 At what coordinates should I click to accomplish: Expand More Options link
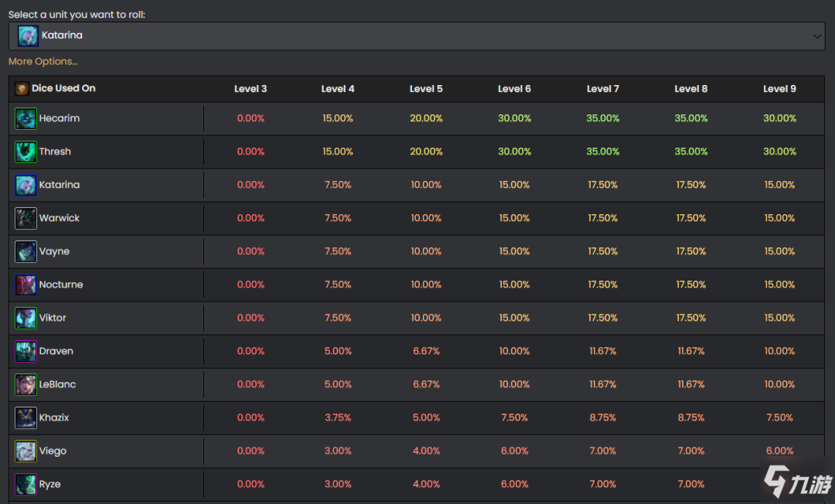click(x=43, y=62)
